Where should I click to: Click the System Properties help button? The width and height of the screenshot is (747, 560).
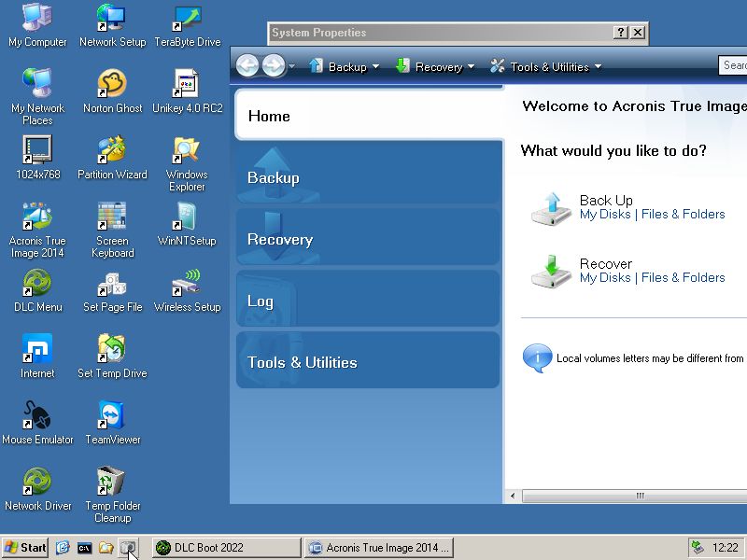(620, 33)
